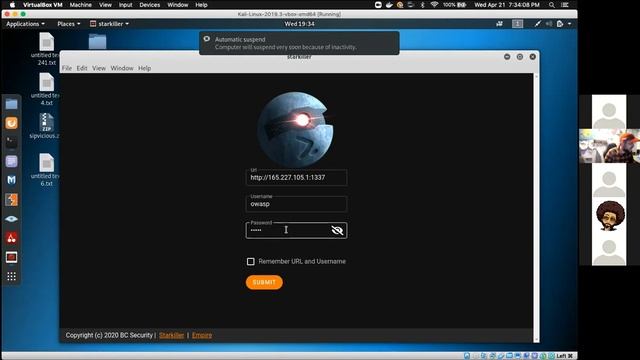
Task: Launch red Cherrytree dock icon
Action: click(11, 238)
